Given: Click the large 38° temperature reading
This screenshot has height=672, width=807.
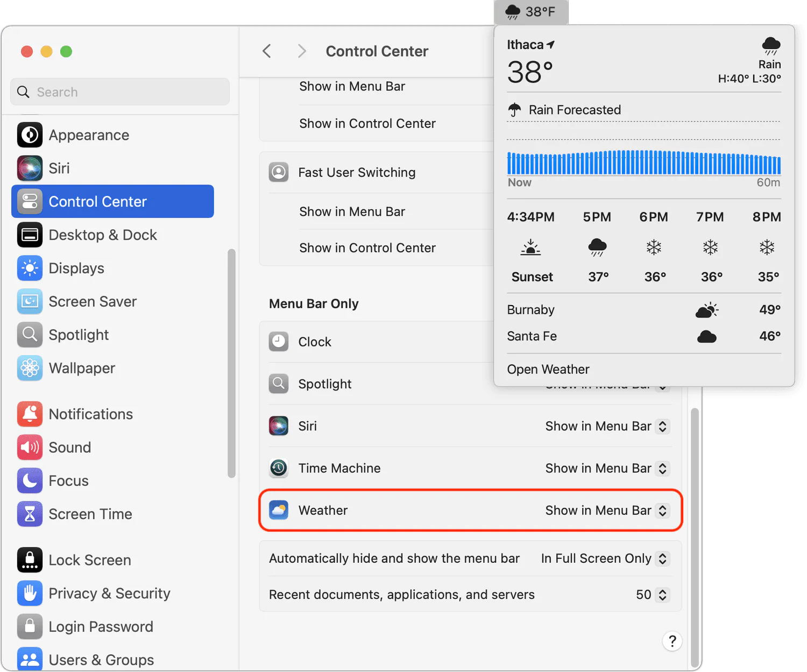Looking at the screenshot, I should coord(530,72).
